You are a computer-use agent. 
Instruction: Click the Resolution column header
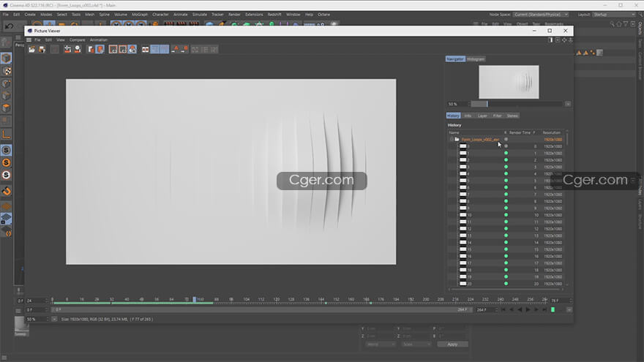tap(552, 132)
